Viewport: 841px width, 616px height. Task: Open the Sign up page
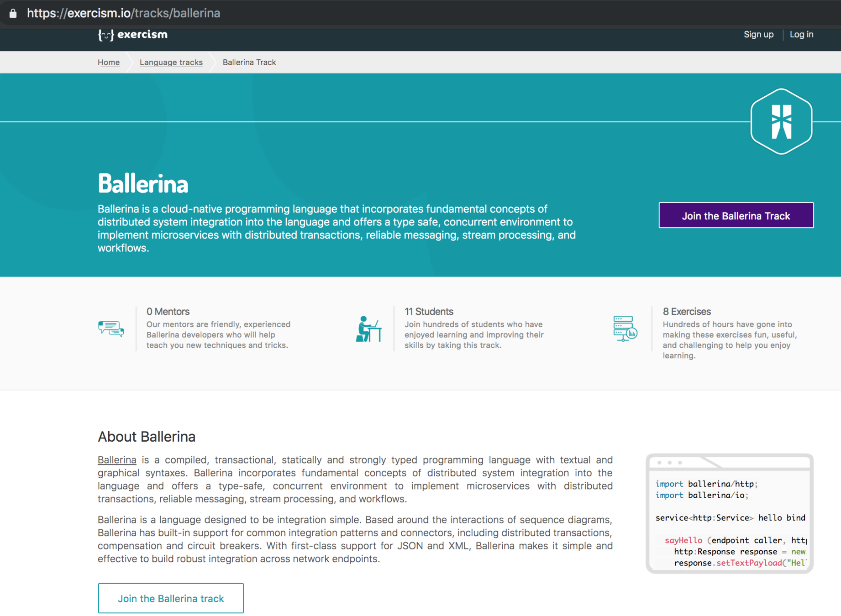758,34
